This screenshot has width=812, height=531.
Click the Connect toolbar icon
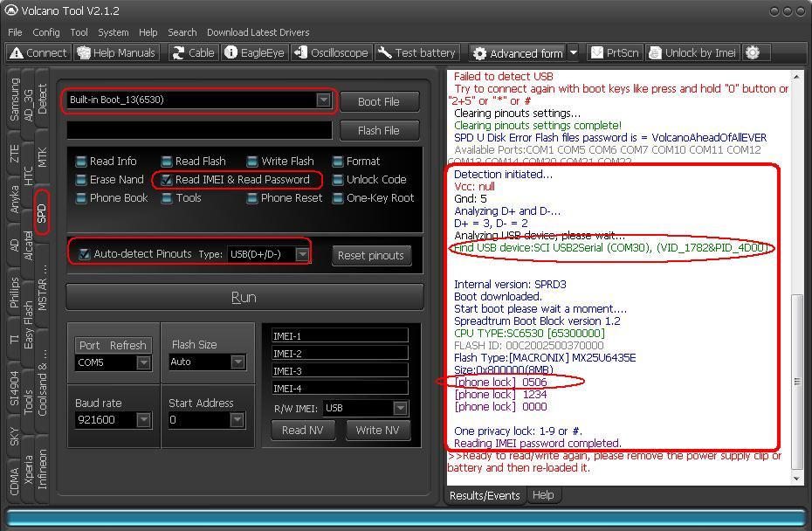click(38, 52)
